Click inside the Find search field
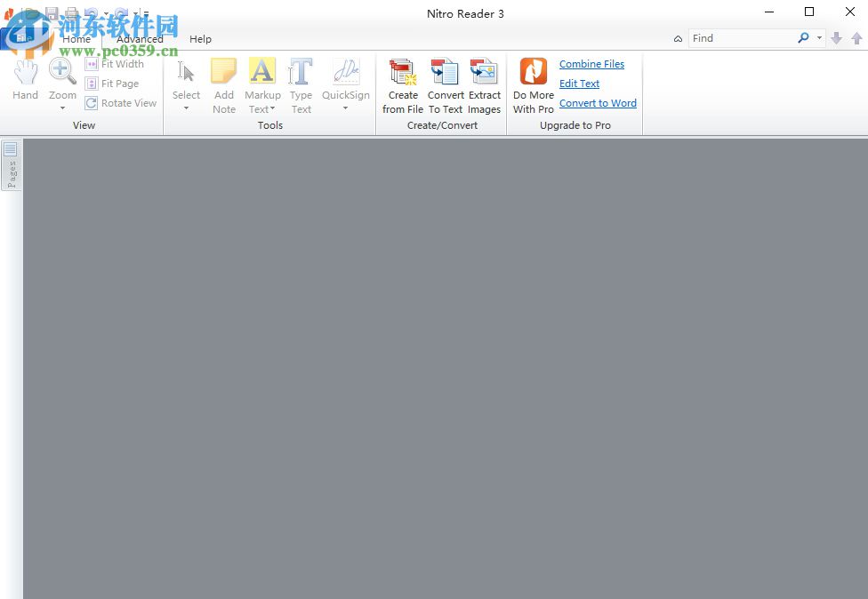 pos(747,38)
